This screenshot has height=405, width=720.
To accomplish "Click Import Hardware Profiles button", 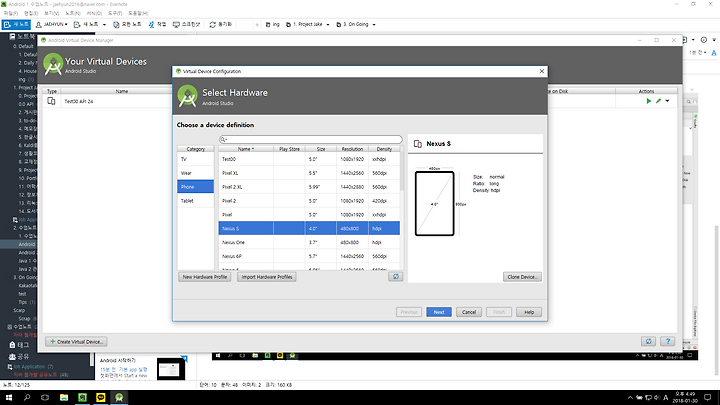I will point(267,277).
